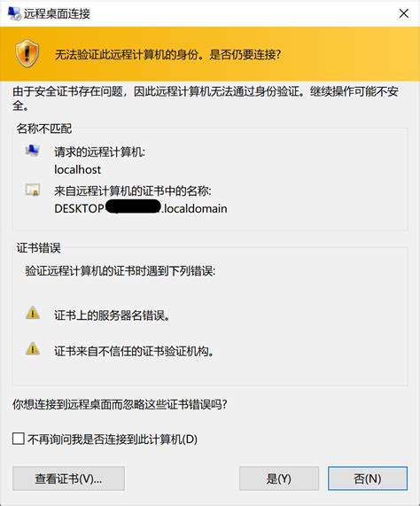Click 你想连接到远程桌面而忽略这些证书错误吗 question text
Image resolution: width=420 pixels, height=506 pixels.
[120, 404]
